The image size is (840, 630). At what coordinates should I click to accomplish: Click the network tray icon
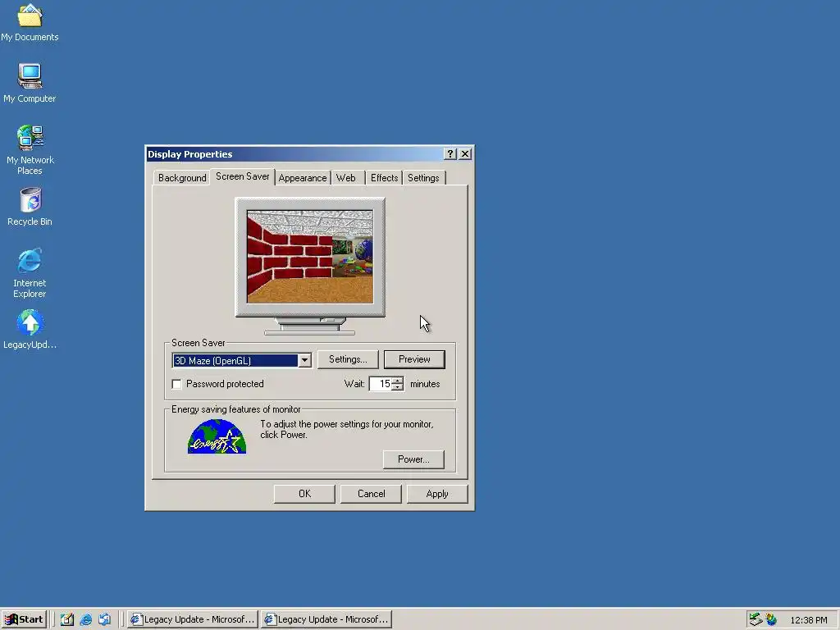756,619
